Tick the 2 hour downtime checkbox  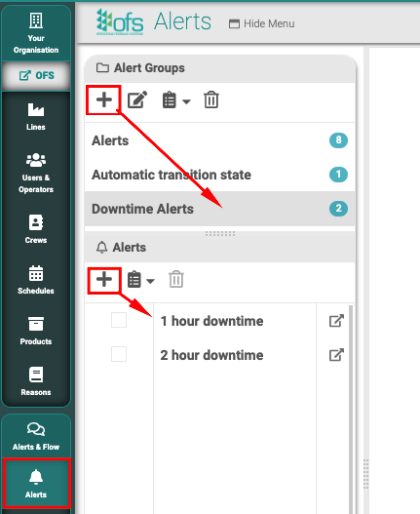pos(119,354)
